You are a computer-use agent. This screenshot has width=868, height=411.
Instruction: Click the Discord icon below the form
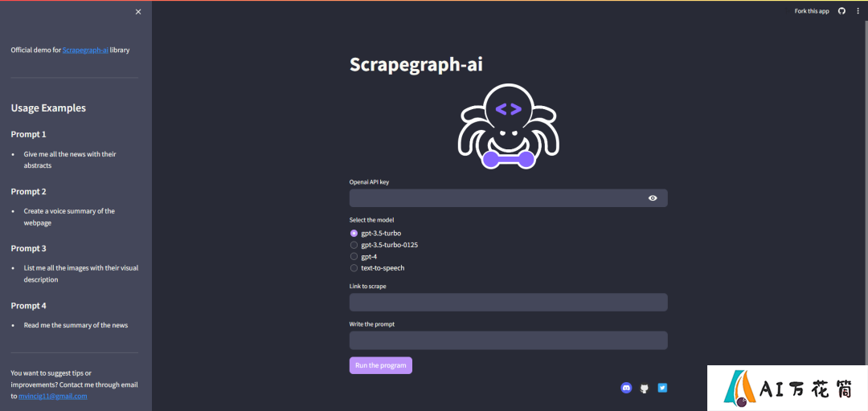pyautogui.click(x=626, y=388)
